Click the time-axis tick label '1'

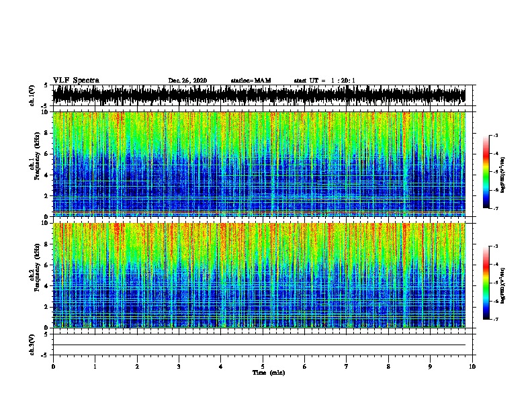(x=95, y=367)
